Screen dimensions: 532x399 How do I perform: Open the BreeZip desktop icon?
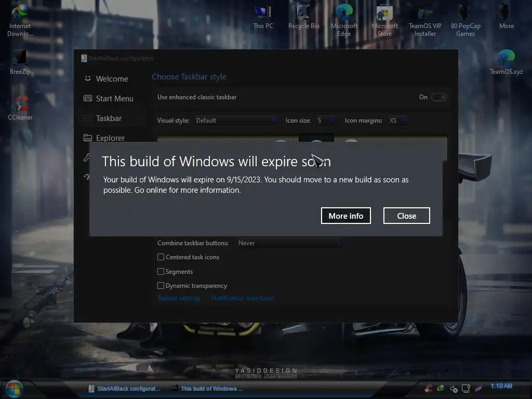[x=20, y=62]
